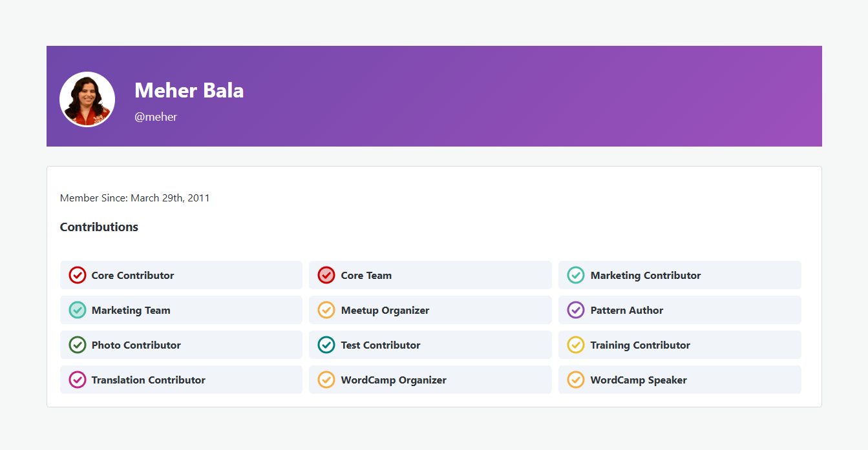The image size is (868, 450).
Task: Click the Photo Contributor green badge icon
Action: [78, 345]
